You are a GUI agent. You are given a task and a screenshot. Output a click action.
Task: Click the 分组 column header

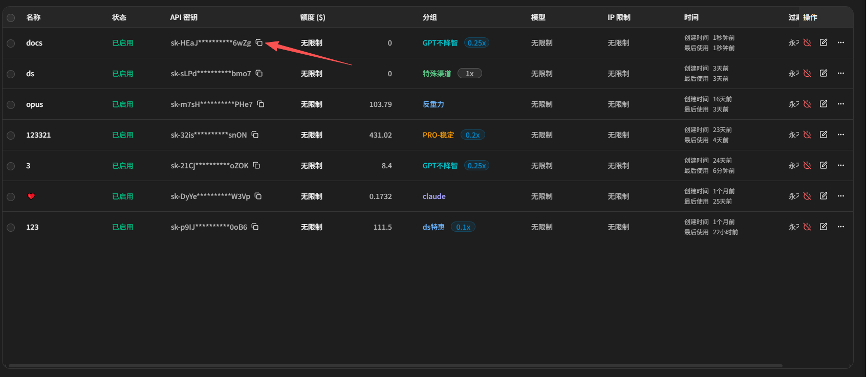[430, 17]
